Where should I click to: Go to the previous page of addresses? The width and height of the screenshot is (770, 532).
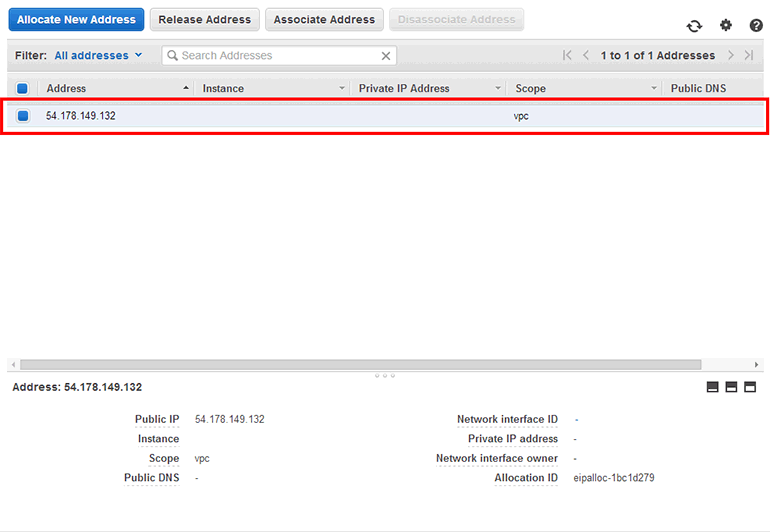[586, 56]
